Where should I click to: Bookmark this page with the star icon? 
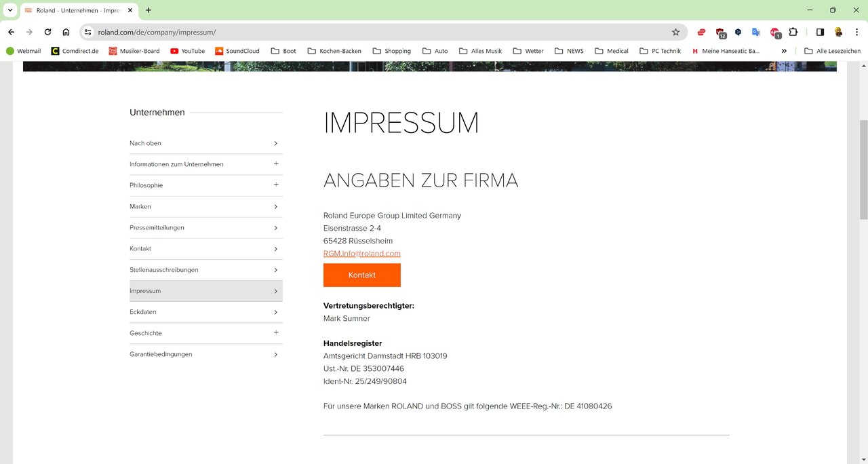(x=675, y=32)
